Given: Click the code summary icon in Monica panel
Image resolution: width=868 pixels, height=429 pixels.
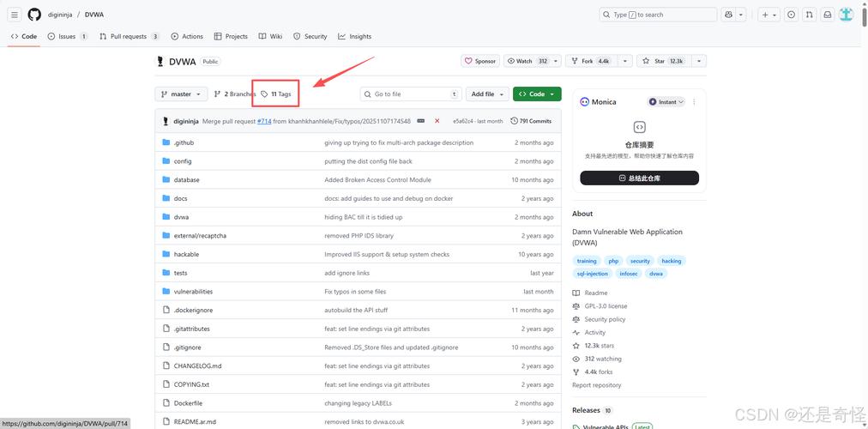Looking at the screenshot, I should coord(639,127).
